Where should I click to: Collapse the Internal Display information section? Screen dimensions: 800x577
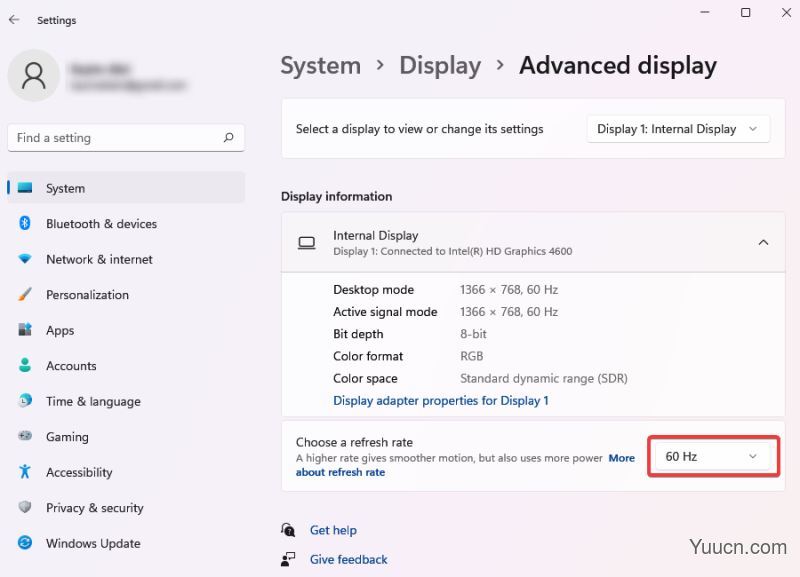pyautogui.click(x=763, y=242)
